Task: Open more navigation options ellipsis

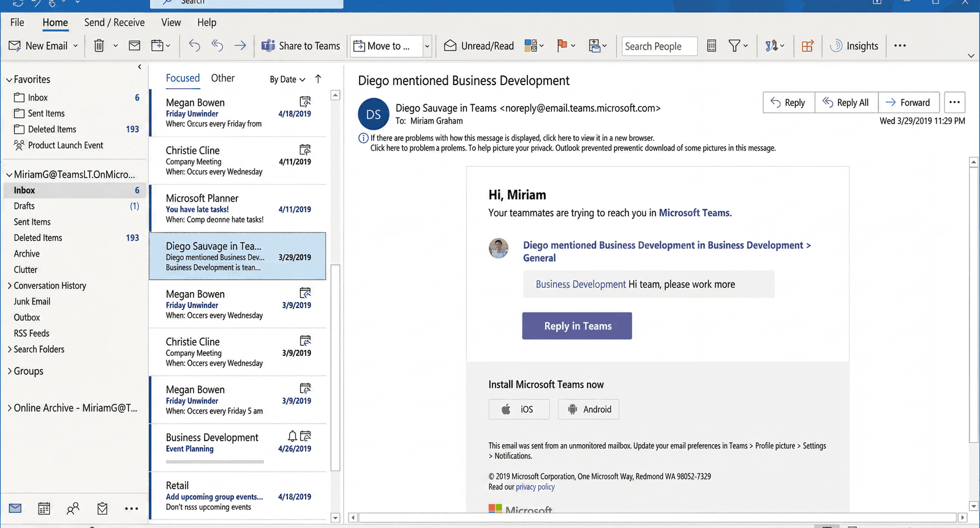Action: point(131,508)
